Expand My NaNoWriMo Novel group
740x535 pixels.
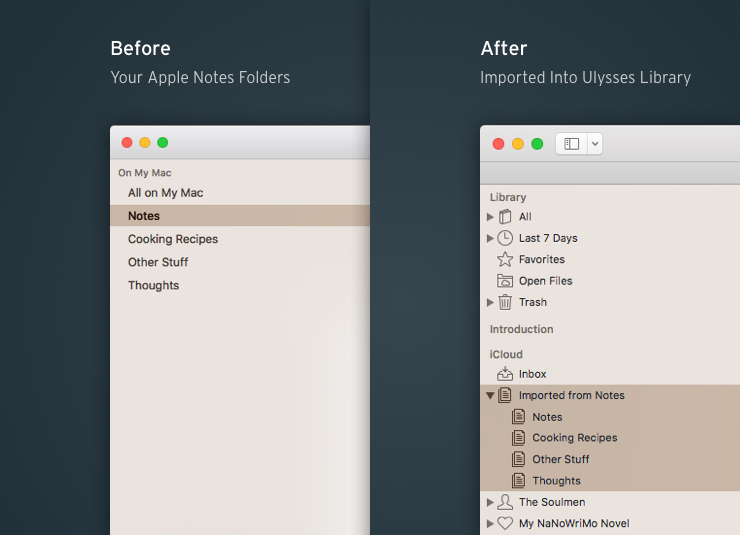(490, 523)
